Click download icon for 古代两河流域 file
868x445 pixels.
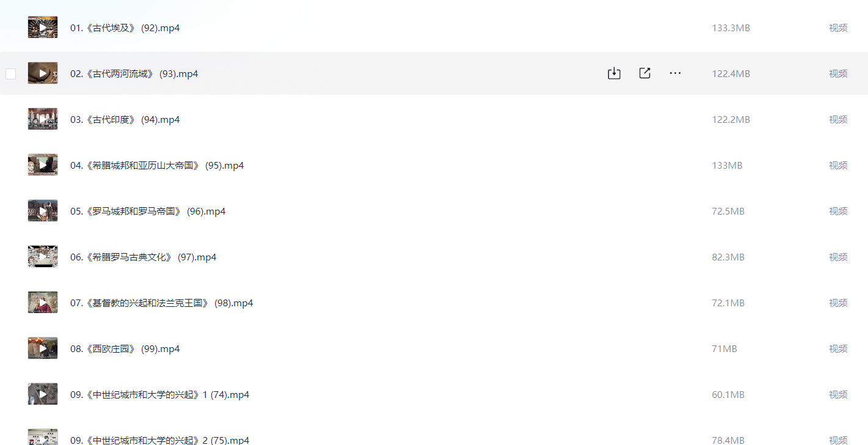tap(614, 73)
